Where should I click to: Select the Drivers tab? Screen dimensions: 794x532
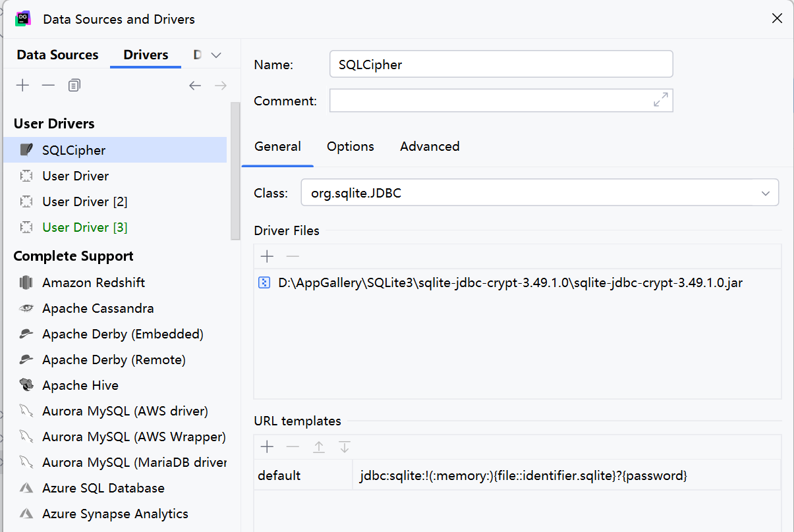tap(146, 55)
